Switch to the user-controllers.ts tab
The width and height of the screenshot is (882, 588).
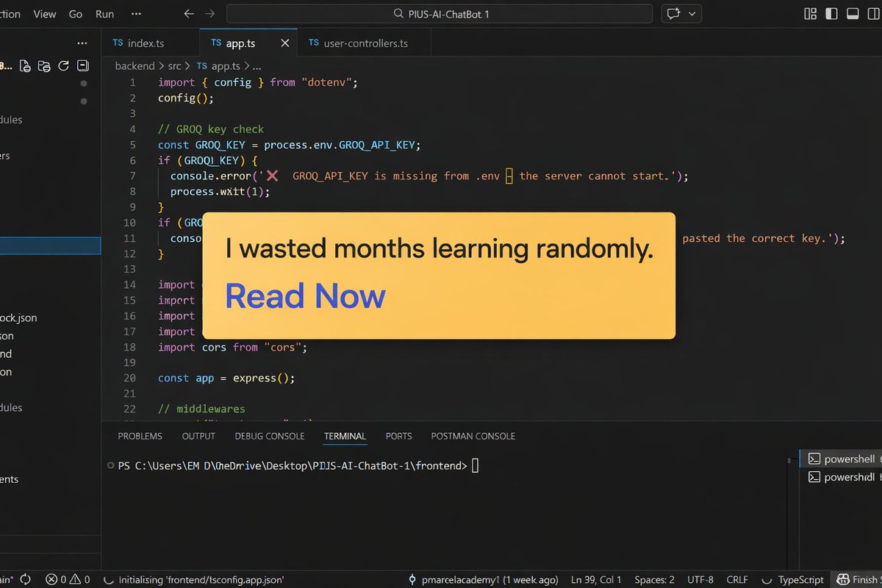coord(365,43)
